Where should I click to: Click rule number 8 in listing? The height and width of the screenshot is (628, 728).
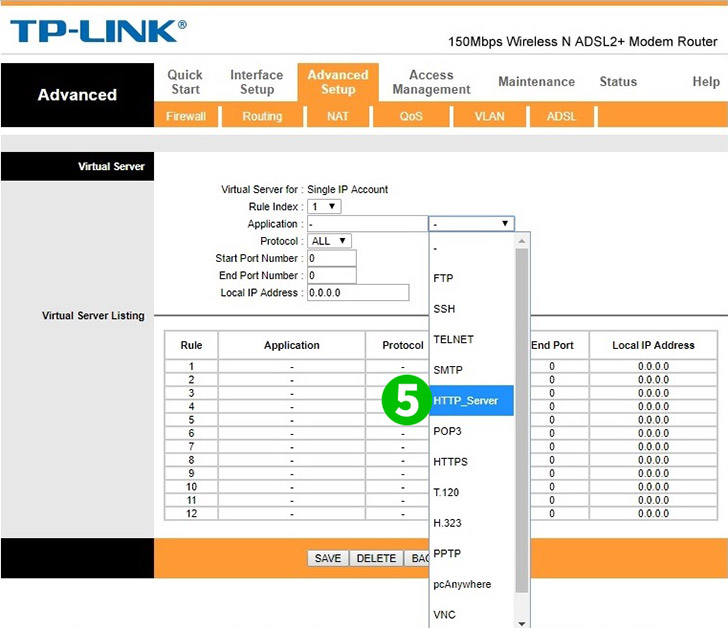pyautogui.click(x=191, y=460)
